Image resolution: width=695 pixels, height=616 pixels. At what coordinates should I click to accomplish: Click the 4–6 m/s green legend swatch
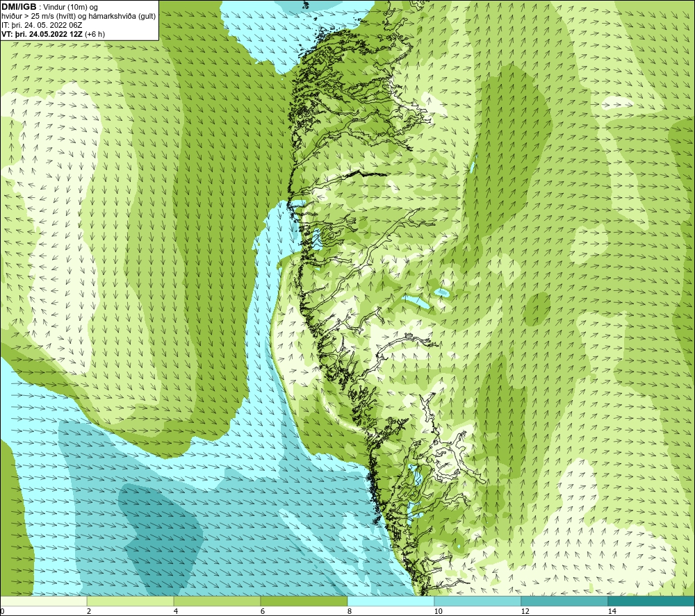pos(217,601)
